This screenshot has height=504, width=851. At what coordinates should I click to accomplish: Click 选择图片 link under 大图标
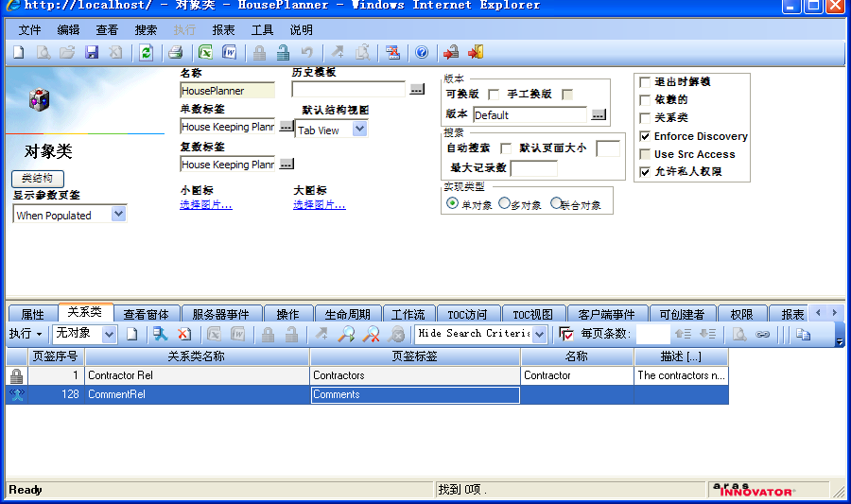pos(320,205)
